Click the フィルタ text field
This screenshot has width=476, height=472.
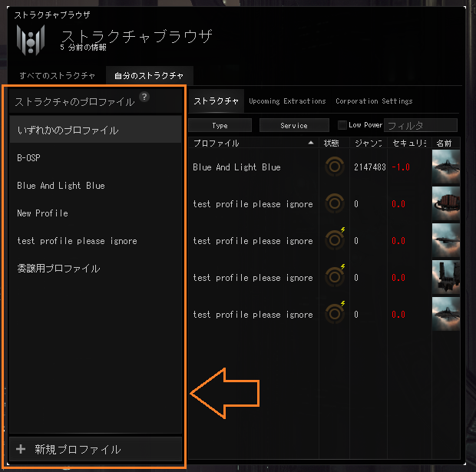(421, 125)
